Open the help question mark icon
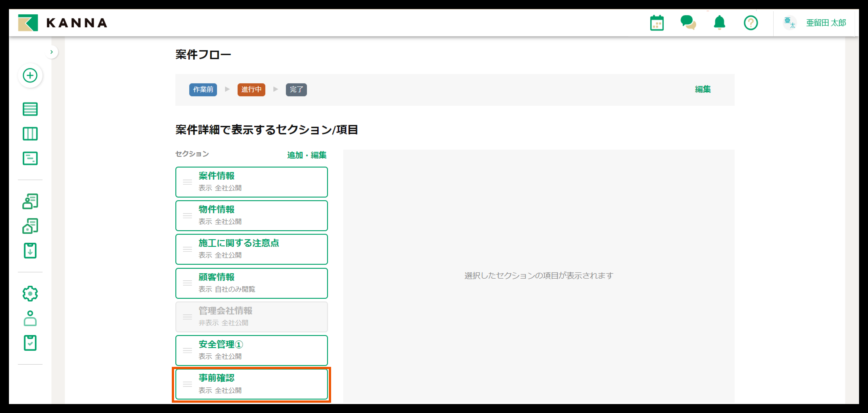The width and height of the screenshot is (868, 413). point(751,23)
